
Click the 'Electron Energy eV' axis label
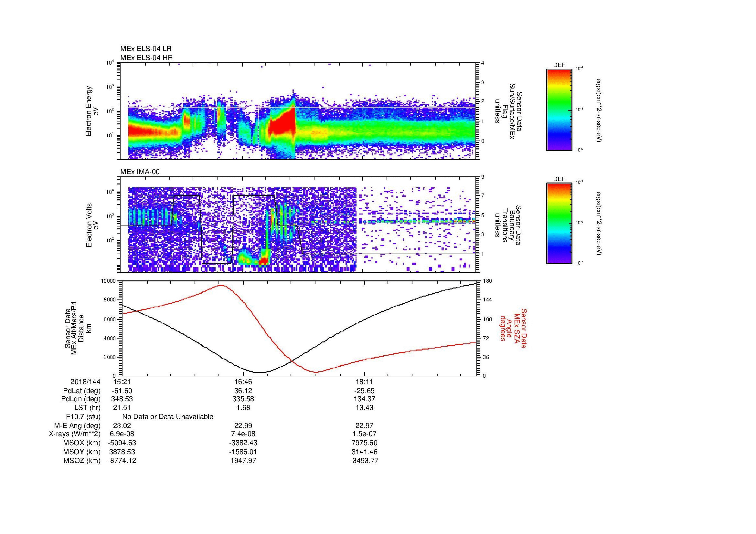click(92, 111)
